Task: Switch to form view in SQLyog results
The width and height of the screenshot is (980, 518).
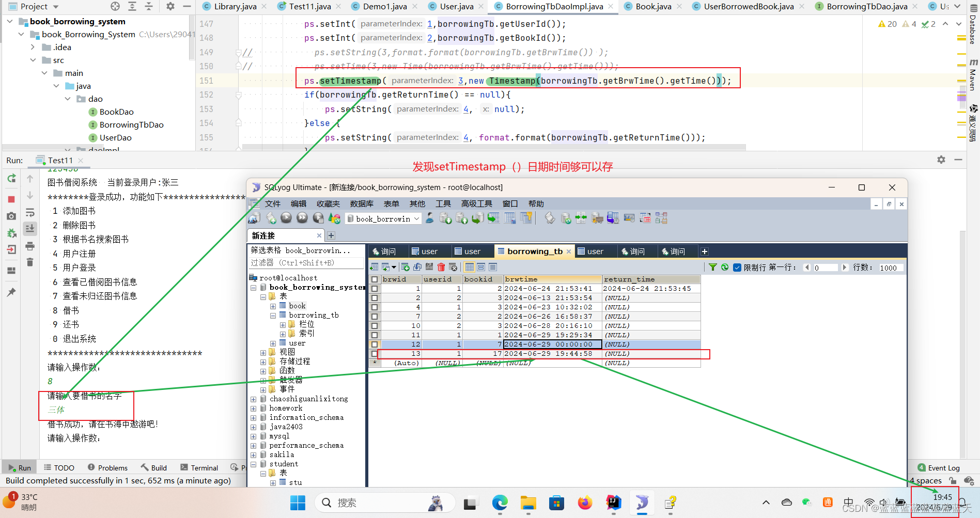Action: tap(481, 267)
